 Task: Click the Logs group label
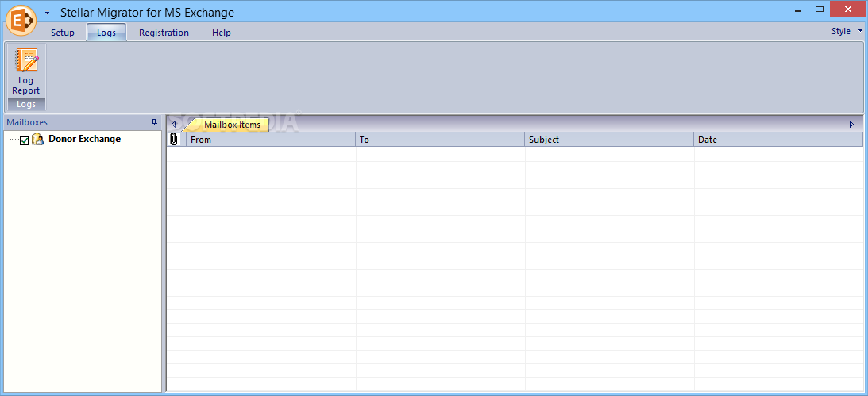(x=26, y=104)
